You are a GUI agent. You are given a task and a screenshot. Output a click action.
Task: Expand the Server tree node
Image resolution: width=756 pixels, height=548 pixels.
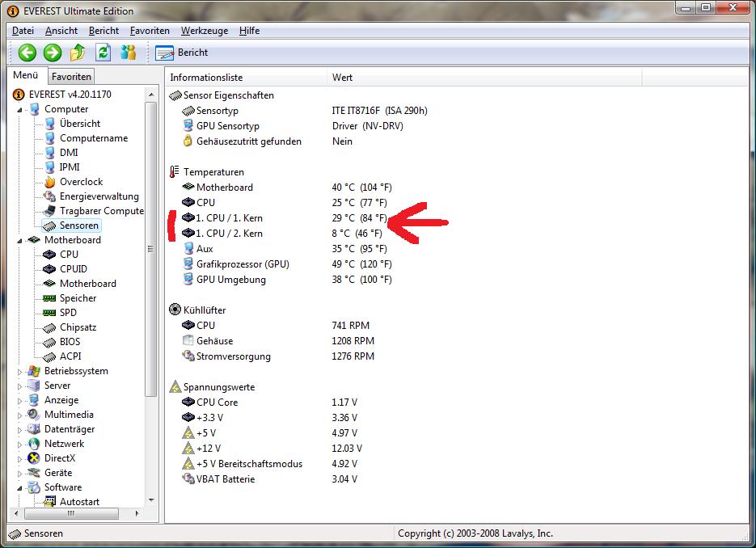tap(19, 386)
